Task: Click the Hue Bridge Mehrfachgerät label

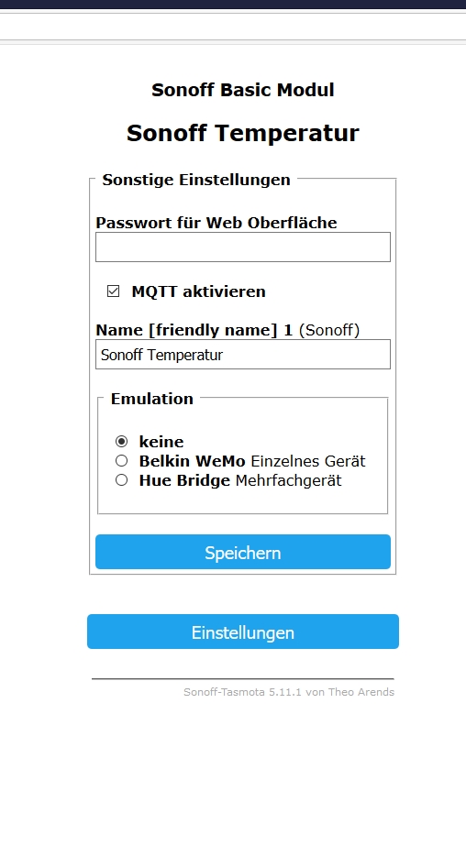Action: coord(240,480)
